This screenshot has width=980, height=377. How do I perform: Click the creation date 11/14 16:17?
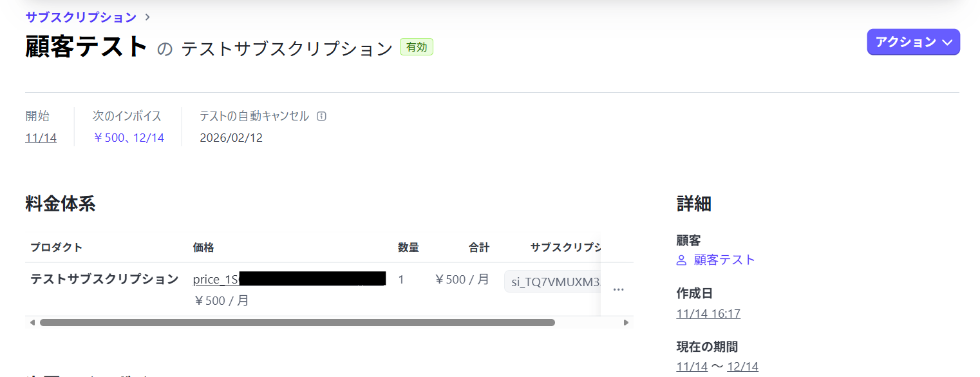pos(708,314)
